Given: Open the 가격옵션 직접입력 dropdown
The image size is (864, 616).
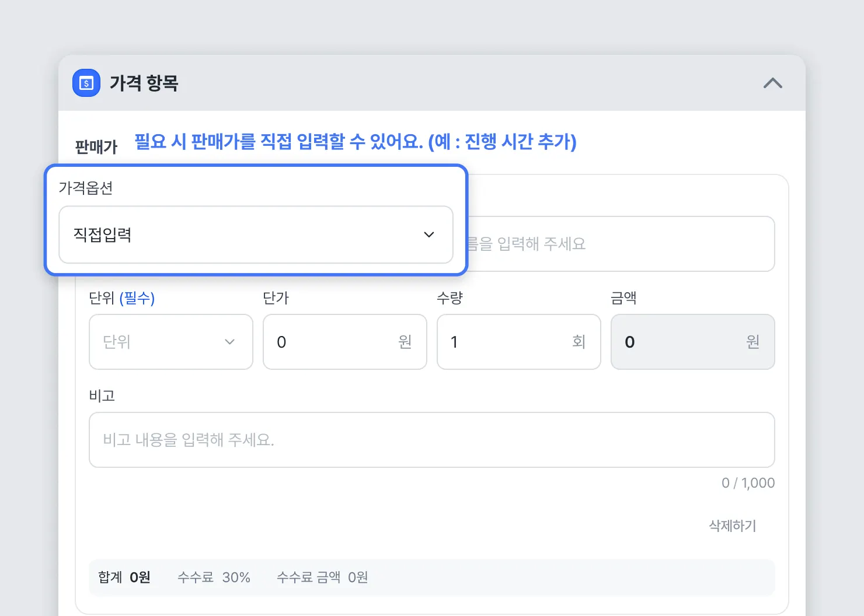Looking at the screenshot, I should (256, 235).
